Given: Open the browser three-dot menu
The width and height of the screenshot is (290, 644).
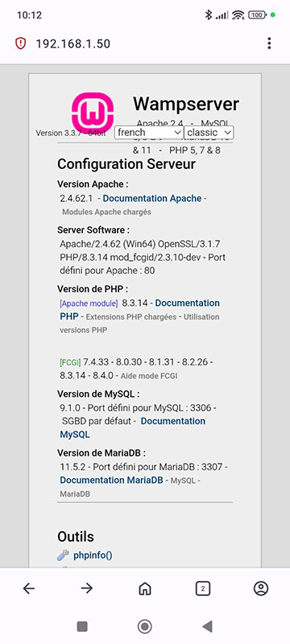Looking at the screenshot, I should click(x=269, y=43).
